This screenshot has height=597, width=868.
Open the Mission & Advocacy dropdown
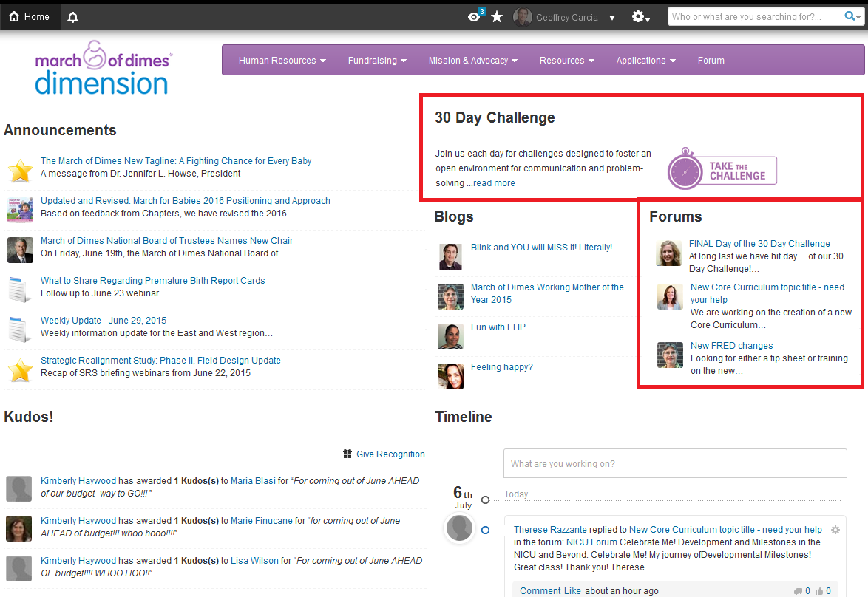click(x=472, y=61)
